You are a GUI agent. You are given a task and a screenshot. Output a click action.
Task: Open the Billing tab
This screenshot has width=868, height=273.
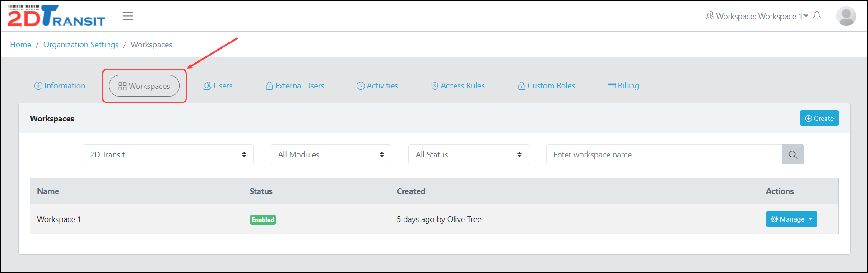(x=623, y=86)
